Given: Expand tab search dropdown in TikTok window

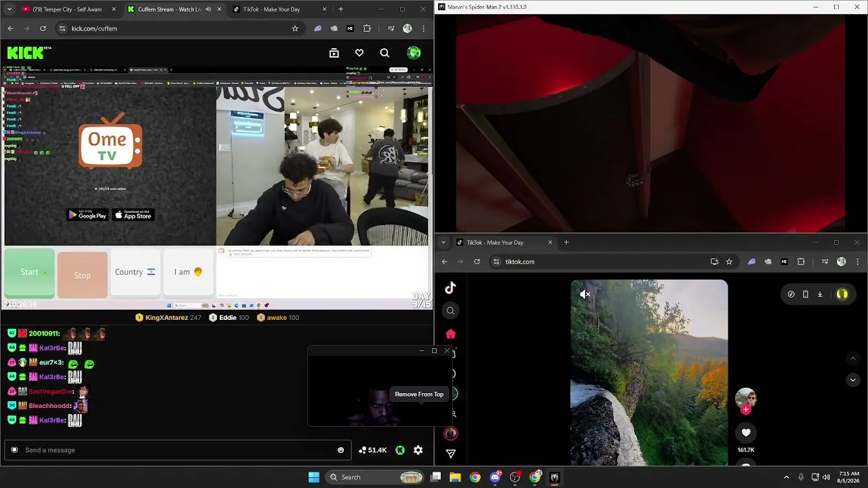Looking at the screenshot, I should [443, 243].
